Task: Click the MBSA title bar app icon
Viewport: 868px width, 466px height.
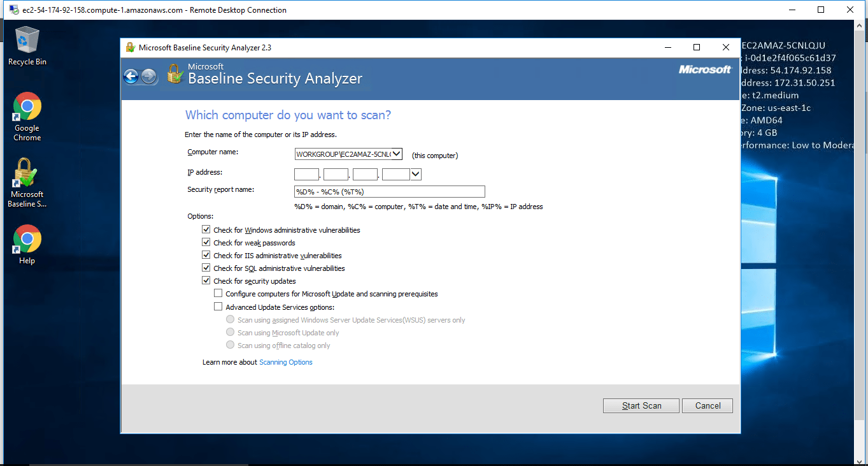Action: pyautogui.click(x=131, y=47)
